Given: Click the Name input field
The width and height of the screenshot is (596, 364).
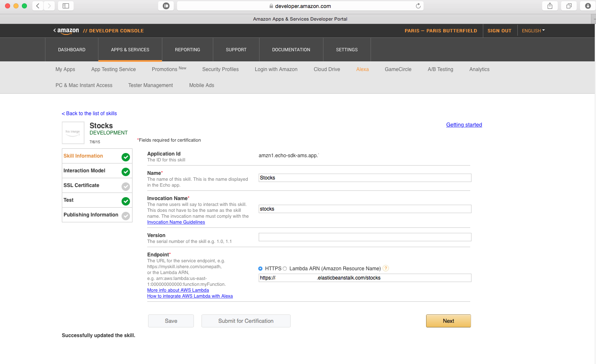Looking at the screenshot, I should point(365,178).
